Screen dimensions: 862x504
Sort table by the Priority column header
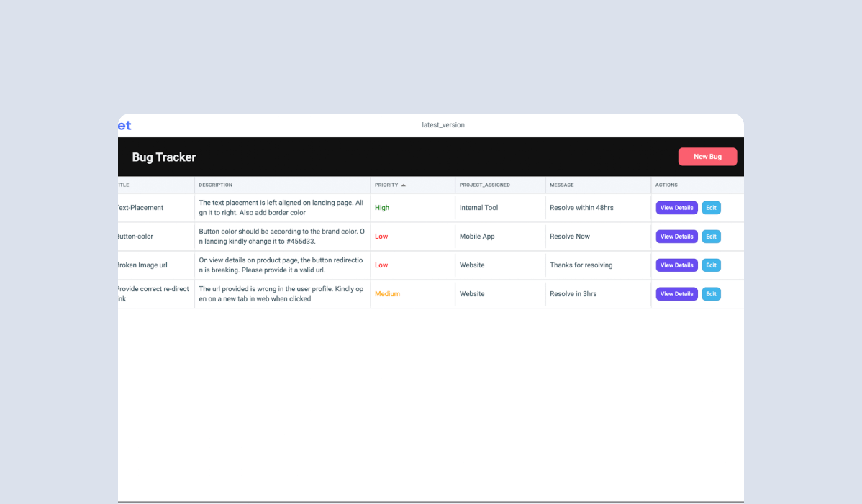387,185
